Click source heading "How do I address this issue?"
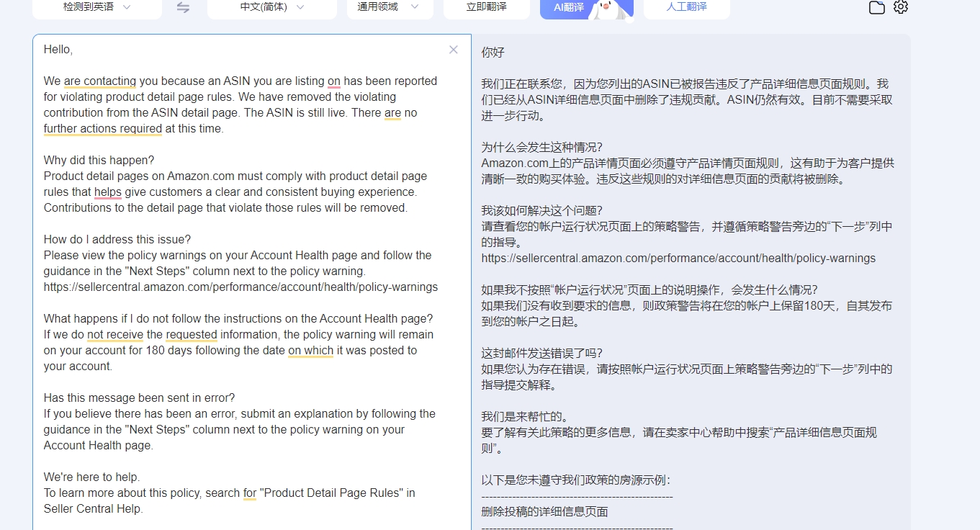Viewport: 980px width, 530px height. [117, 240]
